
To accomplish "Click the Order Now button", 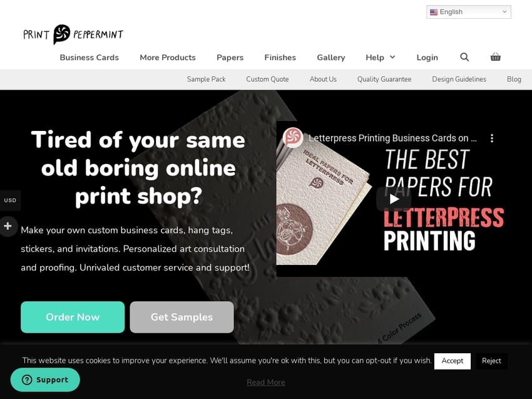I will (x=73, y=317).
